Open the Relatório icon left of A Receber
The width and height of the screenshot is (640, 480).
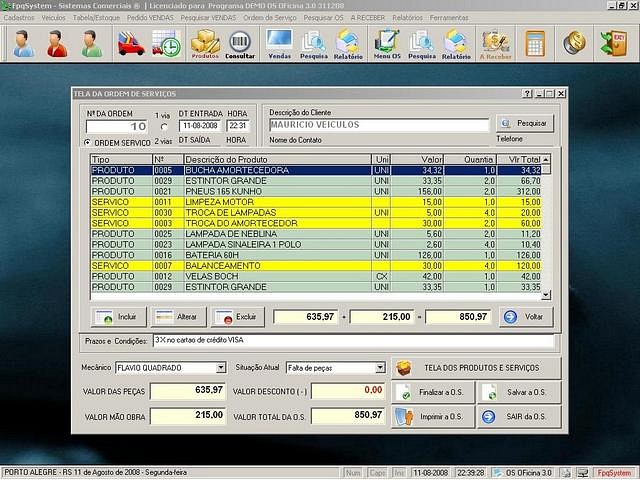pyautogui.click(x=456, y=43)
